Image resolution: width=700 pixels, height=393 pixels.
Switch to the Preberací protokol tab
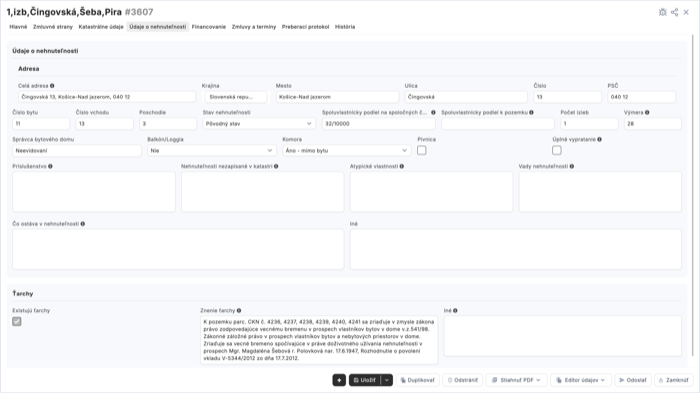tap(305, 27)
